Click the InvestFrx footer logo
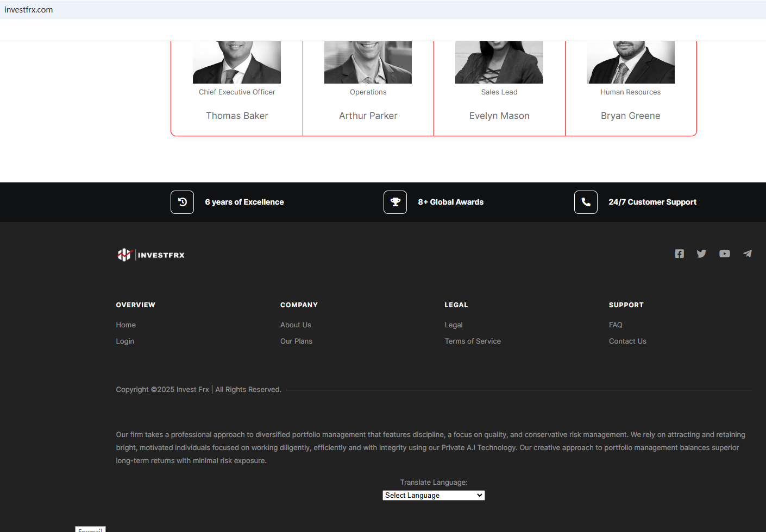Viewport: 766px width, 532px height. coord(151,255)
